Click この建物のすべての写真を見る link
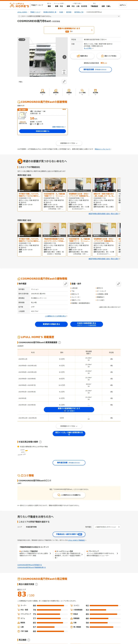 (56, 316)
